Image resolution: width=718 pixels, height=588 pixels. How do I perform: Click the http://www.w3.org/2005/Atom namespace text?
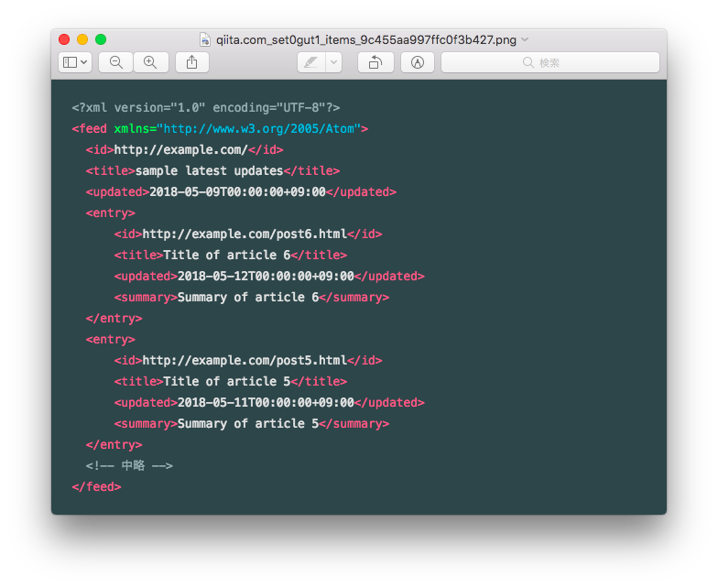[x=258, y=128]
